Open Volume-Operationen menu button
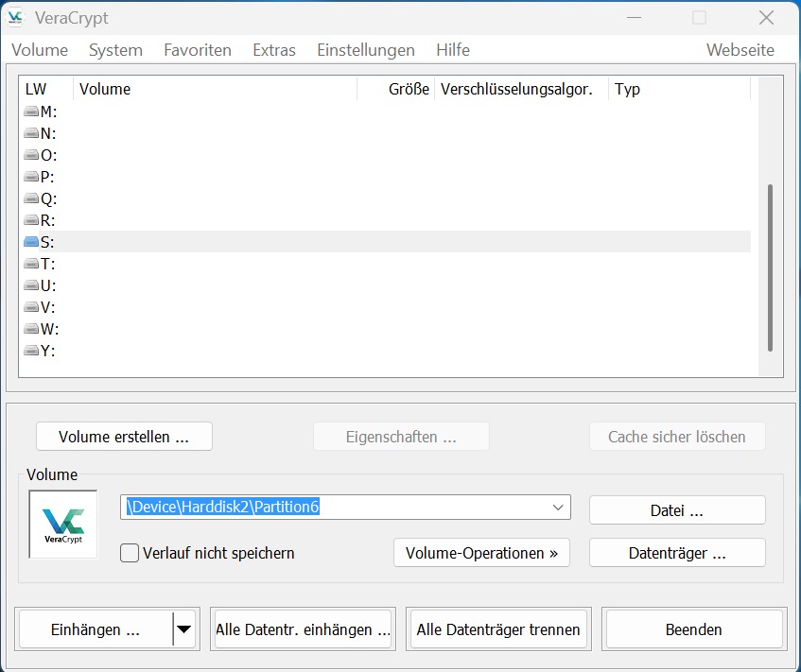This screenshot has width=801, height=672. (x=481, y=553)
